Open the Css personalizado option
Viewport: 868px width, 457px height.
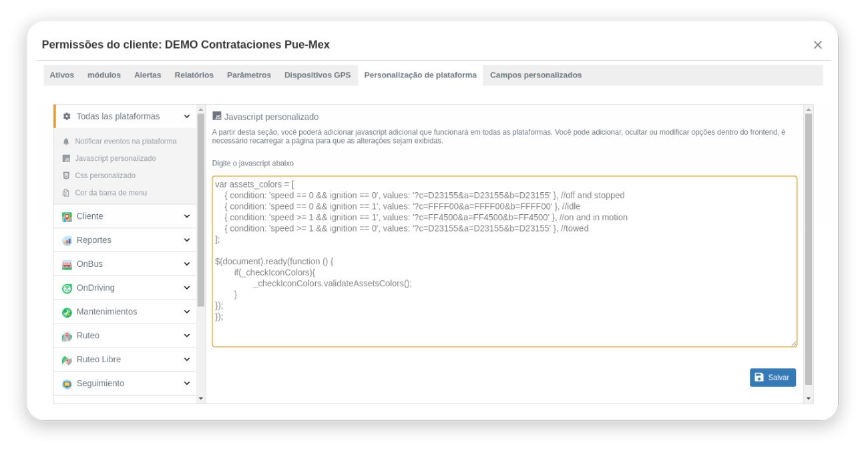point(105,175)
